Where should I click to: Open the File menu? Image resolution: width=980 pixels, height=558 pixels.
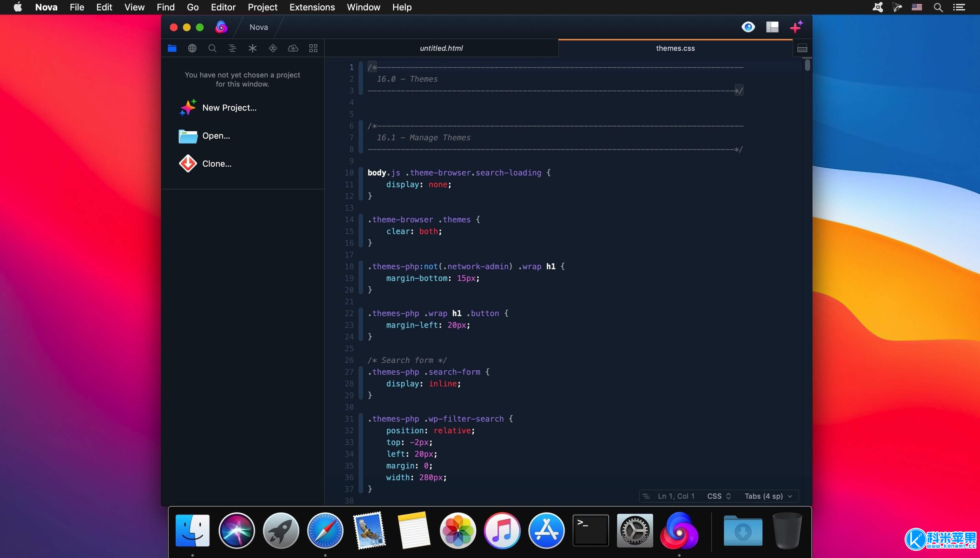tap(77, 7)
